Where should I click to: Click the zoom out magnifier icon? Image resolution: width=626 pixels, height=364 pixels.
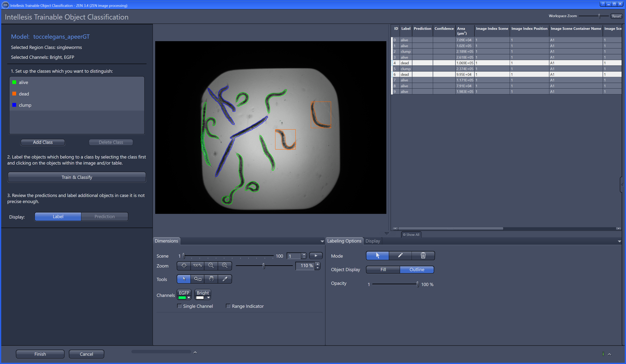coord(211,265)
